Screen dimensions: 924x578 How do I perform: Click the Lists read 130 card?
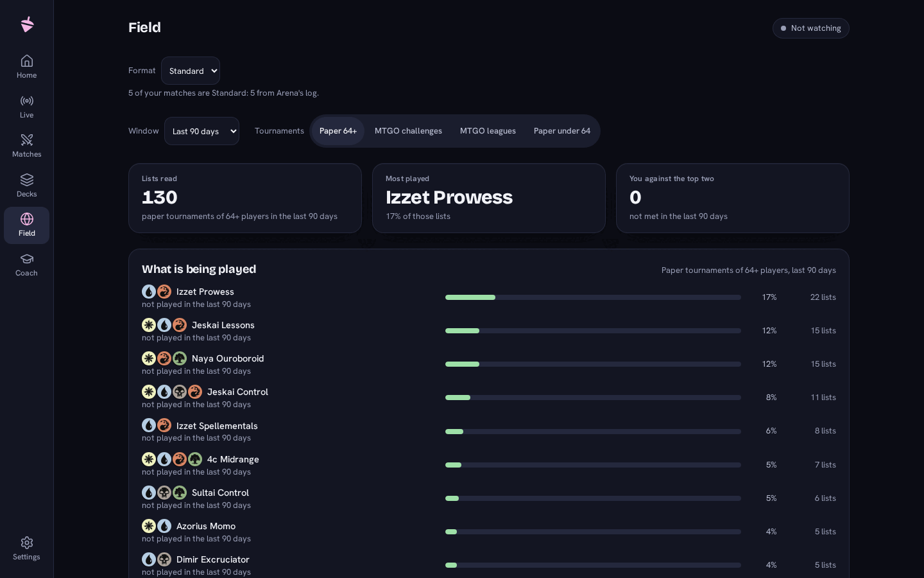(245, 198)
